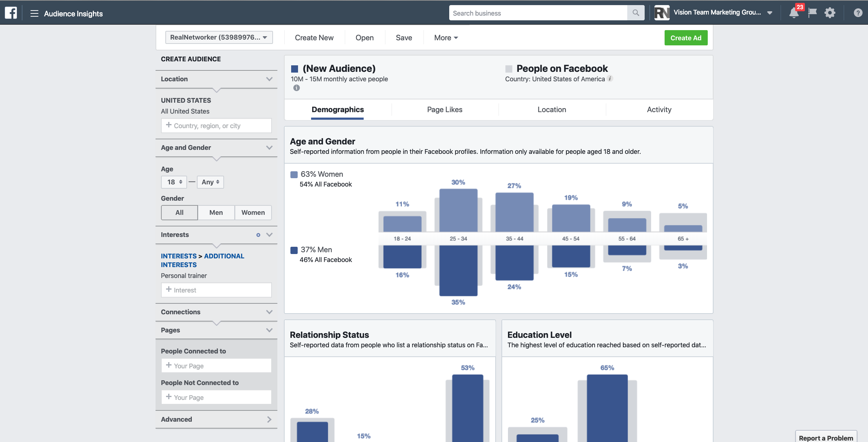Open the ADDITIONAL INTERESTS link
The image size is (868, 442).
point(203,261)
